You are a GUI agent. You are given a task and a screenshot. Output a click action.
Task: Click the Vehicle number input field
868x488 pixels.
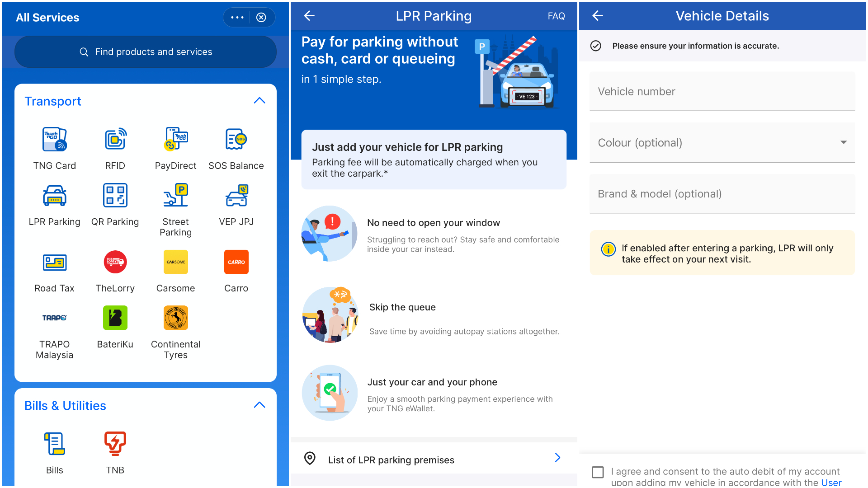(x=722, y=92)
